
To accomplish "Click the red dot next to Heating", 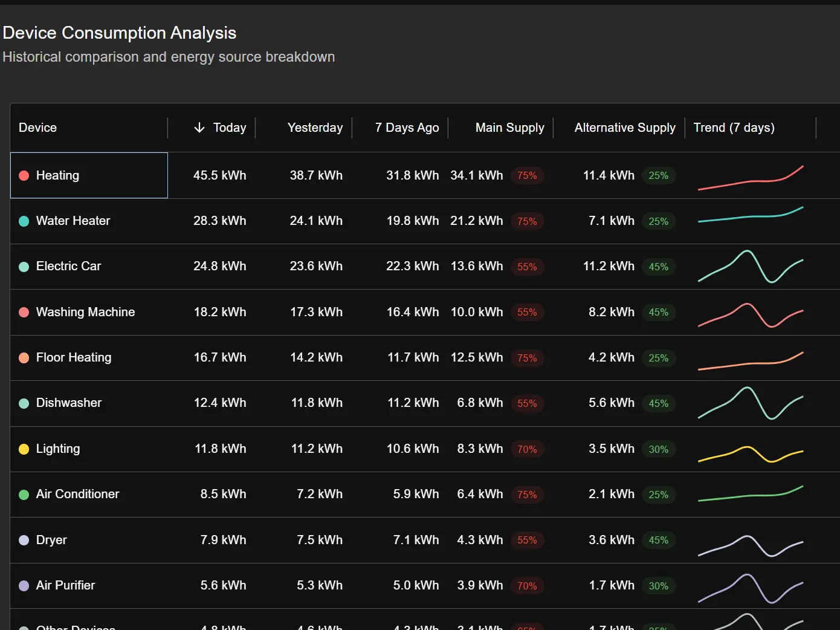I will 24,175.
